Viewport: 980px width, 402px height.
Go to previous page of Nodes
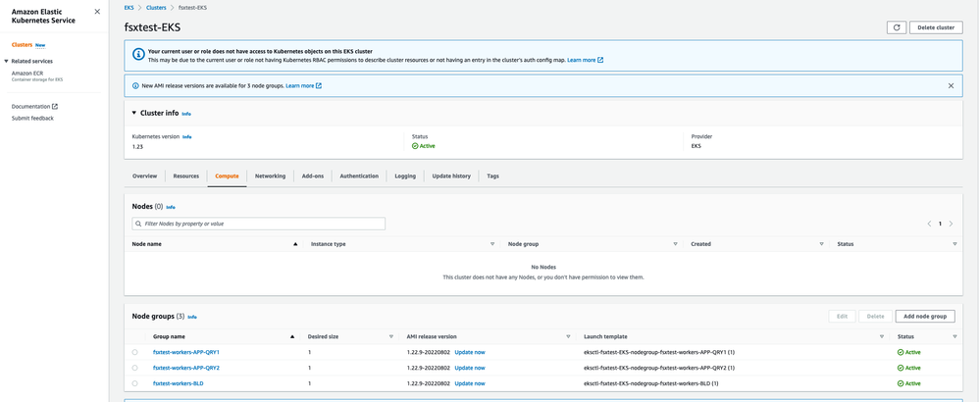pyautogui.click(x=929, y=224)
